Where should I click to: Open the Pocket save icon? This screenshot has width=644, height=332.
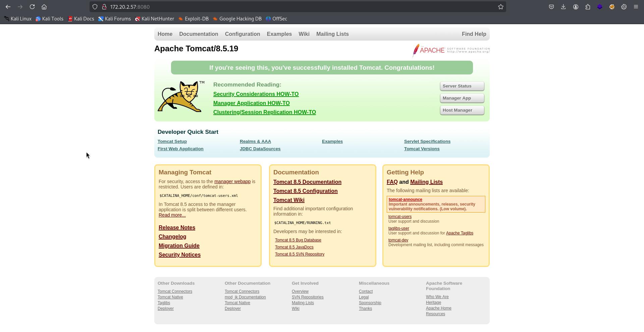[x=551, y=7]
